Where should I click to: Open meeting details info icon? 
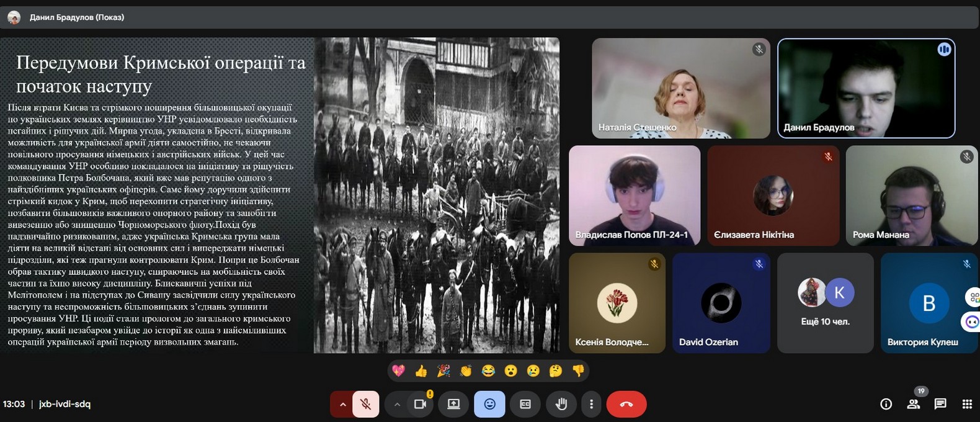[886, 404]
